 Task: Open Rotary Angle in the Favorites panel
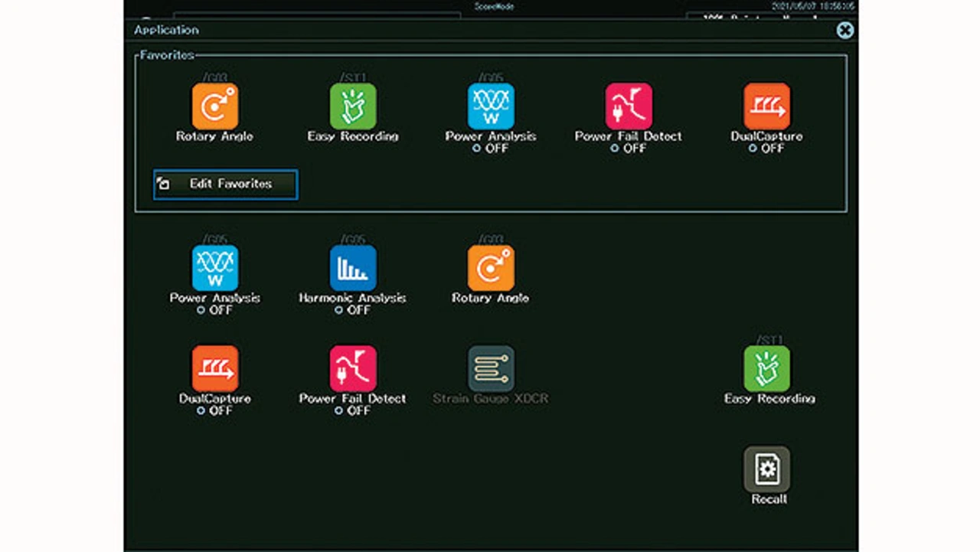pyautogui.click(x=215, y=107)
